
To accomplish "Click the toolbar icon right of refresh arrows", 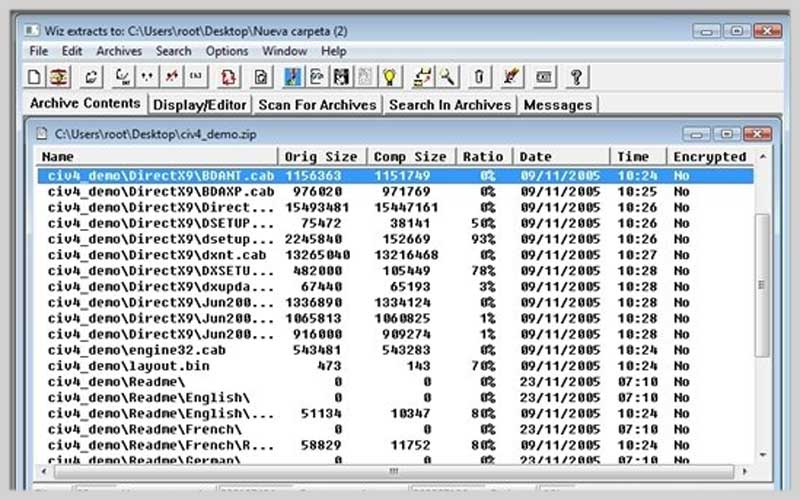I will click(x=123, y=77).
